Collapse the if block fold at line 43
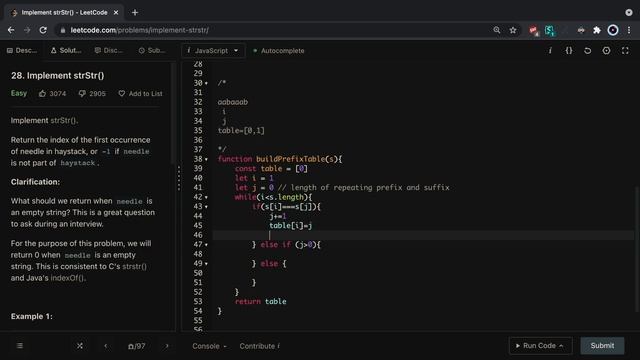This screenshot has height=360, width=640. tap(206, 207)
